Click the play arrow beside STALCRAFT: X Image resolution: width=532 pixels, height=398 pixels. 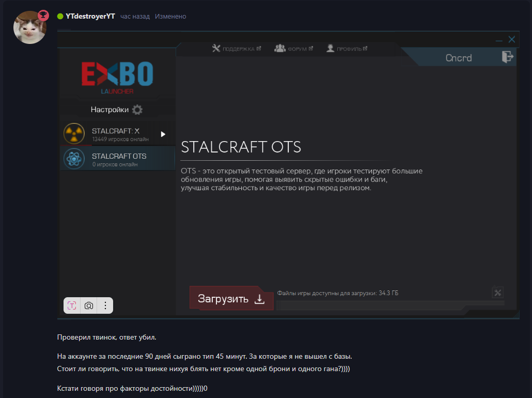pyautogui.click(x=163, y=134)
